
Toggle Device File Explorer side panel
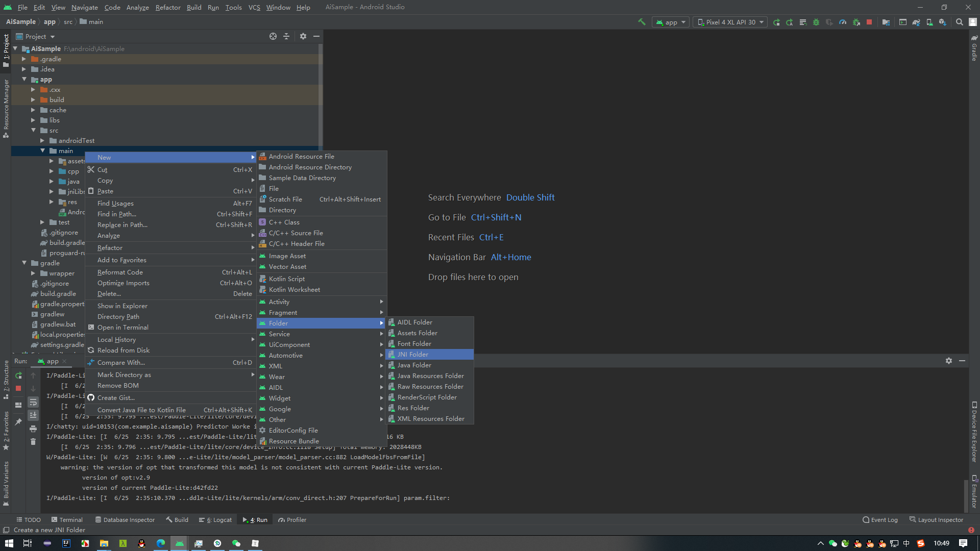click(974, 432)
